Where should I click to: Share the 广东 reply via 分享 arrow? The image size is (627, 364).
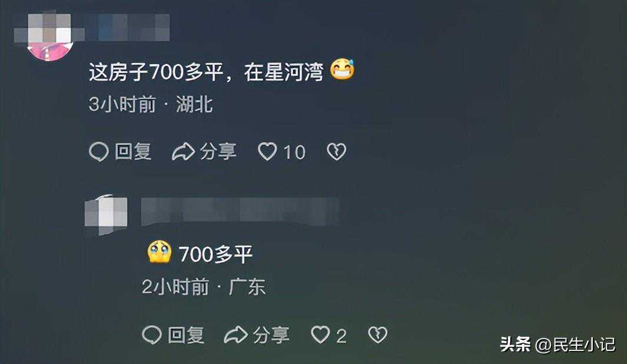pyautogui.click(x=236, y=335)
